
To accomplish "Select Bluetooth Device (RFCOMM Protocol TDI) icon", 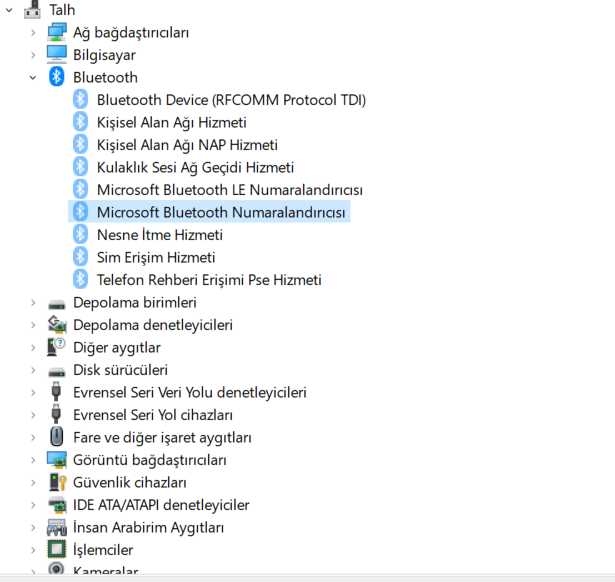I will [80, 100].
